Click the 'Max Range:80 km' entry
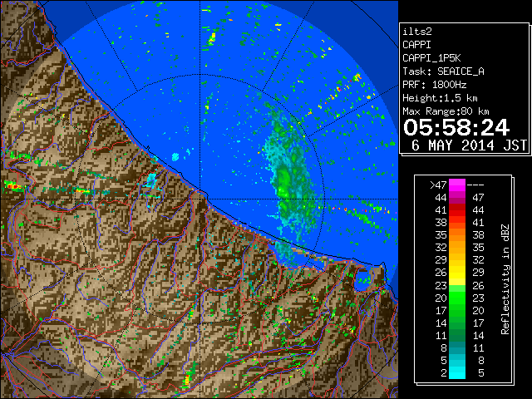Screen dimensions: 532x399 pos(446,111)
